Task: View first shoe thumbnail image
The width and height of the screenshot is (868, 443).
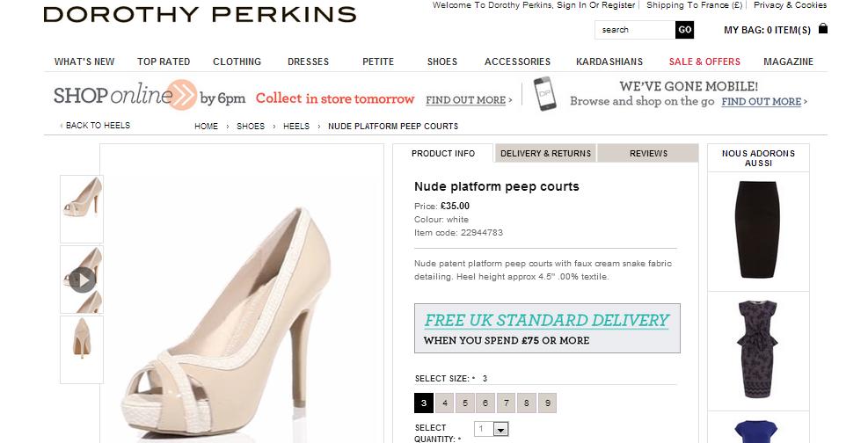Action: click(x=82, y=208)
